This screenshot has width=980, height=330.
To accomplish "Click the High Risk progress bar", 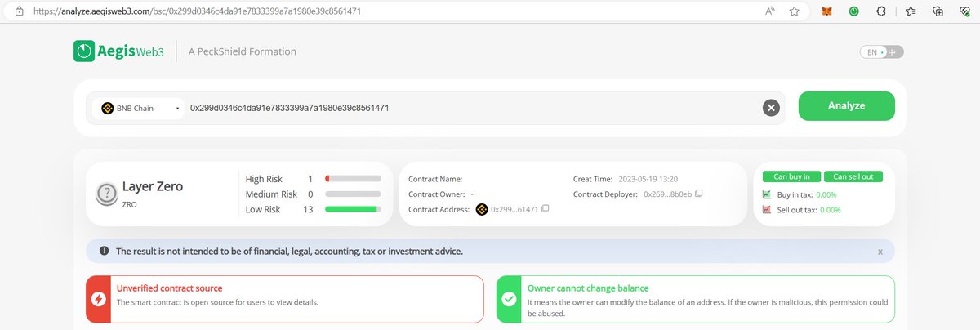I will [x=353, y=178].
